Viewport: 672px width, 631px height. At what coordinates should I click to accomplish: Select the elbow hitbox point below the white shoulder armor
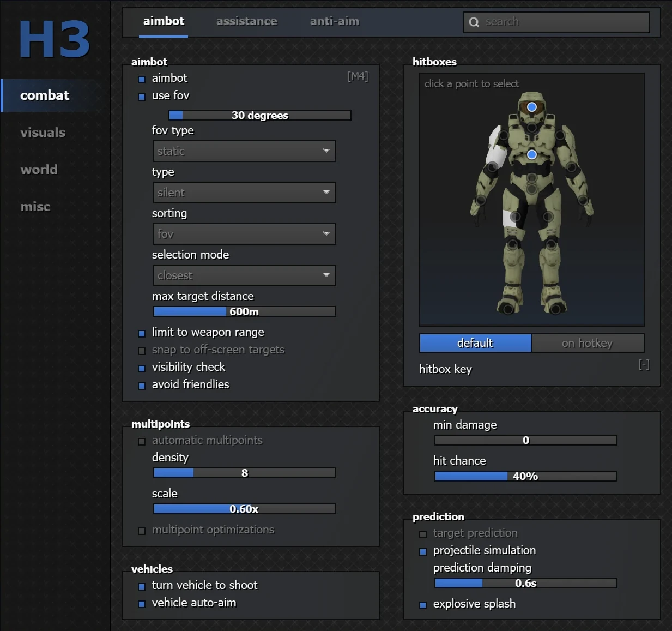tap(493, 167)
